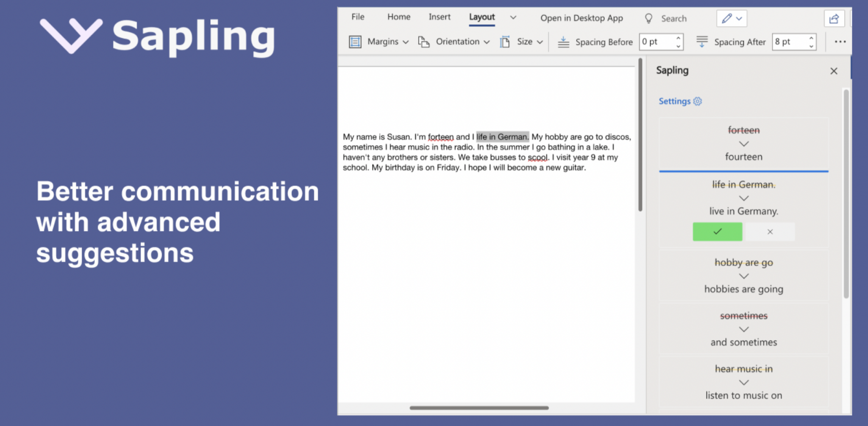Open the Margins options icon
The width and height of the screenshot is (868, 426).
click(355, 42)
